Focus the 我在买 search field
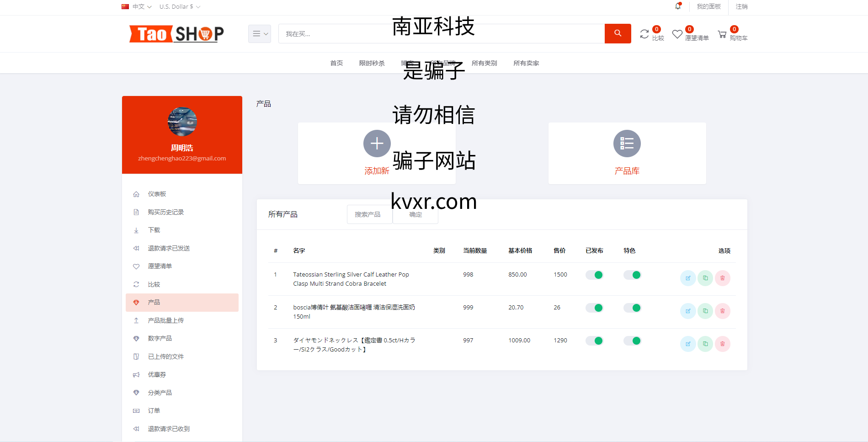Screen dimensions: 868x442 click(x=441, y=34)
